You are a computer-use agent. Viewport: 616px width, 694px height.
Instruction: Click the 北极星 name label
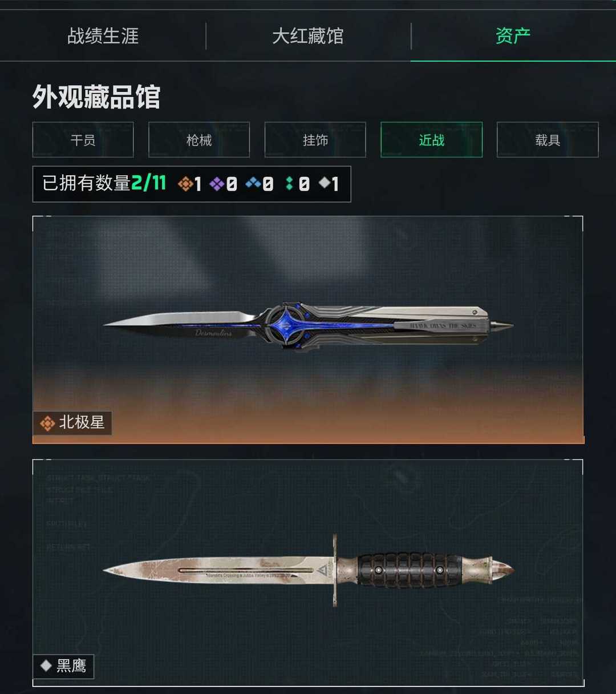click(82, 423)
